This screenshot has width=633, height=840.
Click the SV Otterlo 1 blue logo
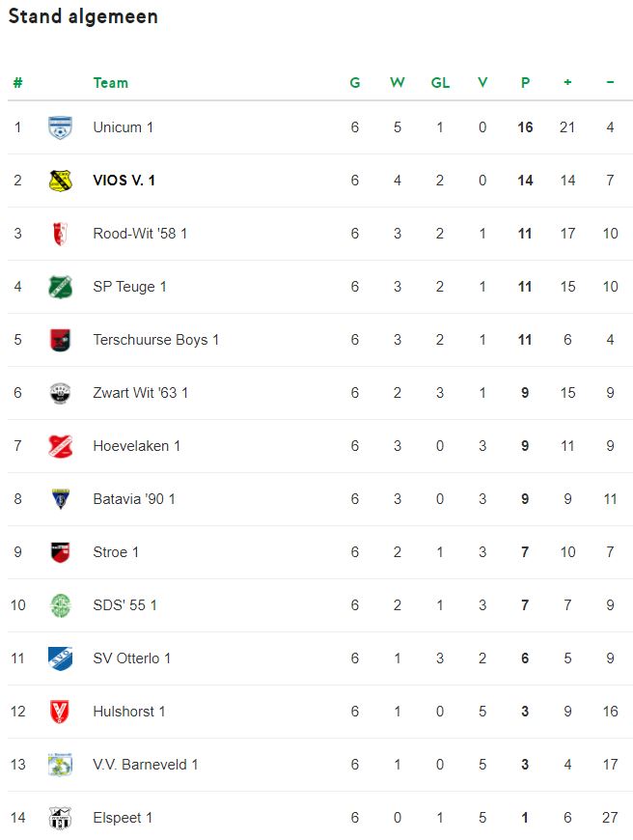pyautogui.click(x=60, y=658)
